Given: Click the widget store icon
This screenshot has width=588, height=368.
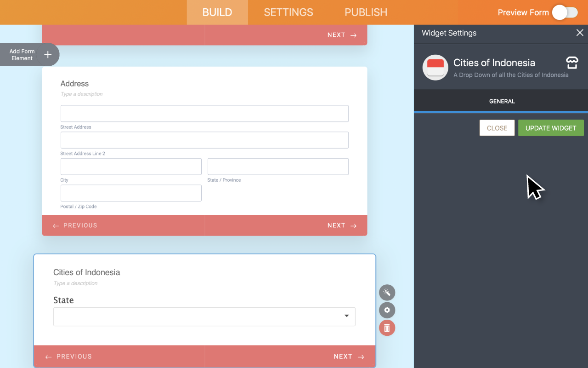Looking at the screenshot, I should [571, 63].
